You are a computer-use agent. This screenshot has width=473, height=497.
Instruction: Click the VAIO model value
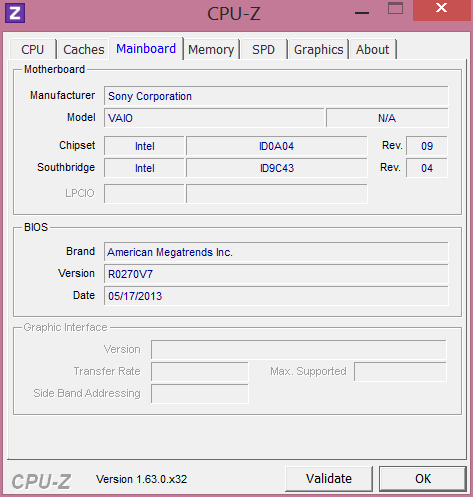click(214, 118)
